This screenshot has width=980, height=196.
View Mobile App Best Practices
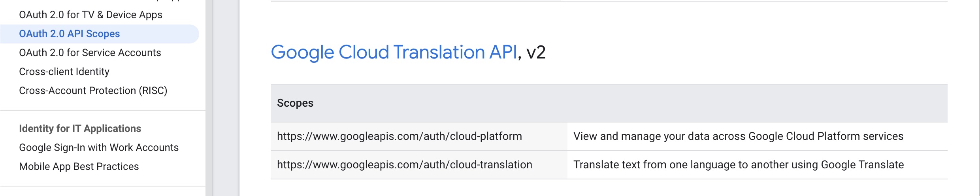pyautogui.click(x=79, y=166)
